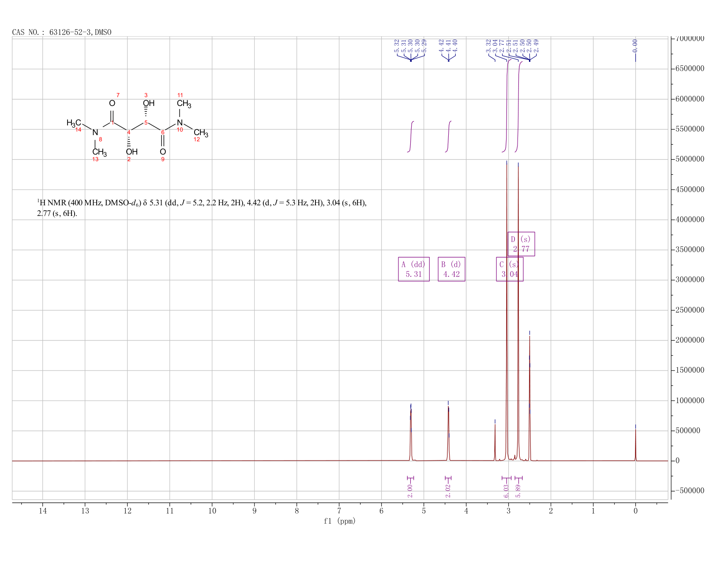This screenshot has height=563, width=728.
Task: Click the 3.32 peak label
Action: click(488, 46)
